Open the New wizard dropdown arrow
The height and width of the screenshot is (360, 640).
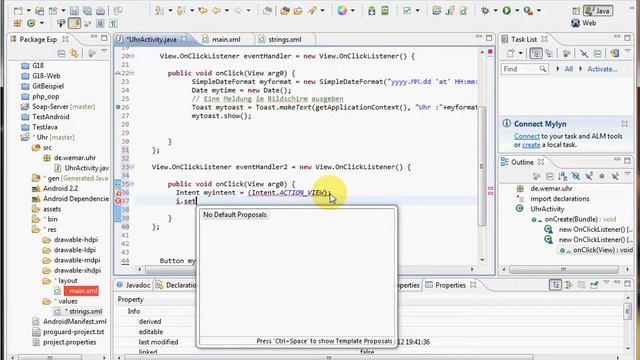coord(29,11)
